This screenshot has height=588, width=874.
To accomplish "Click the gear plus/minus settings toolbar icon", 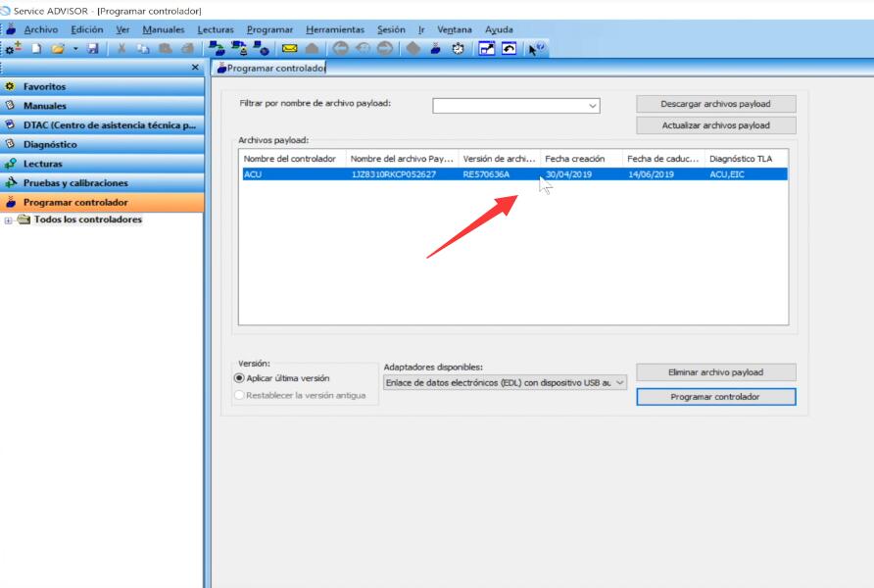I will pyautogui.click(x=13, y=48).
